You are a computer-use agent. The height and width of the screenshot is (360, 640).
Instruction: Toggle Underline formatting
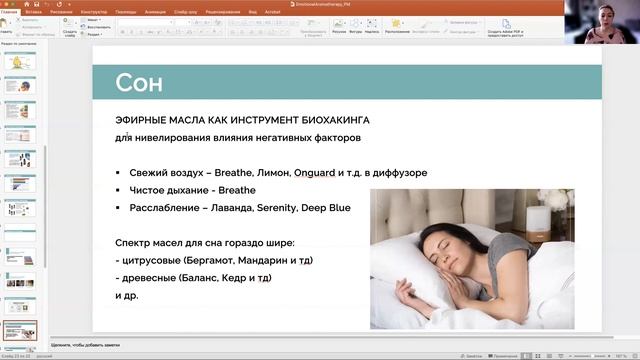click(x=141, y=32)
